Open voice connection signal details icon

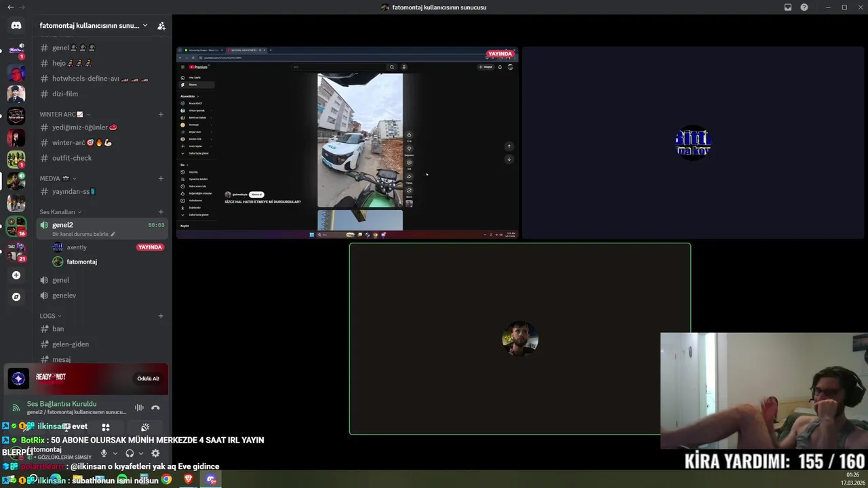[16, 407]
